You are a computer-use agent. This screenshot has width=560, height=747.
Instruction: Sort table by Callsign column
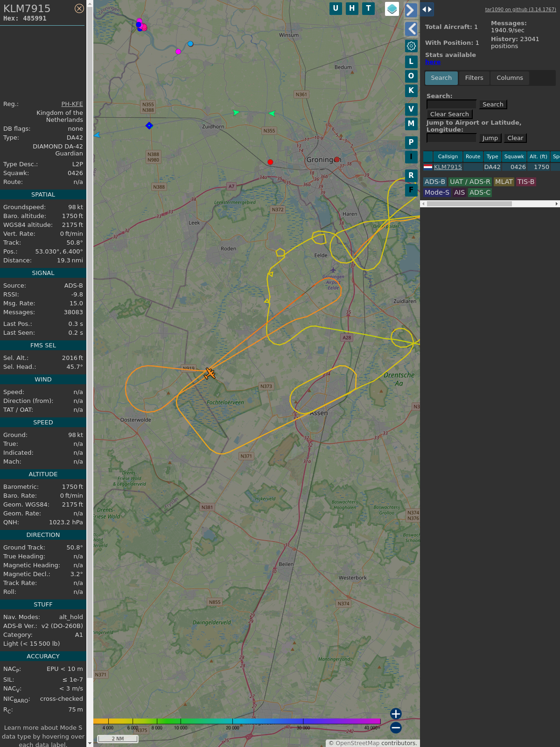(448, 157)
